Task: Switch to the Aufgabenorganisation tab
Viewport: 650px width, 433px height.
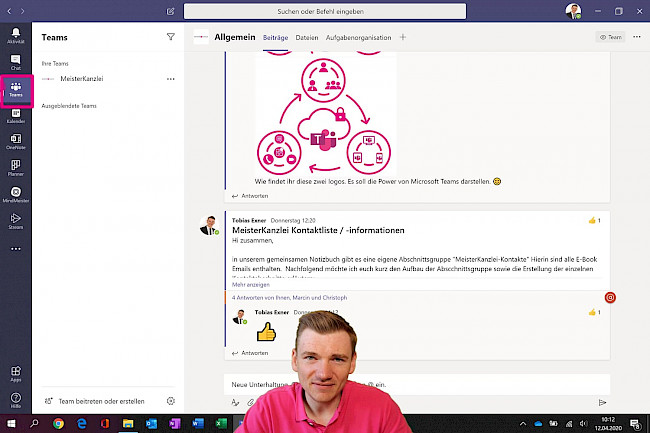Action: point(359,37)
